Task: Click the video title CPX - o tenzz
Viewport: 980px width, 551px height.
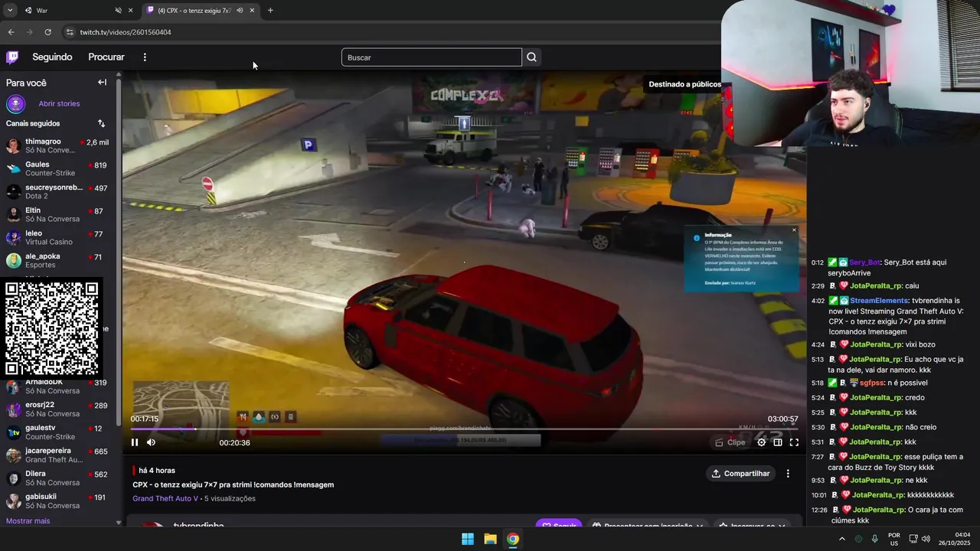Action: click(233, 485)
